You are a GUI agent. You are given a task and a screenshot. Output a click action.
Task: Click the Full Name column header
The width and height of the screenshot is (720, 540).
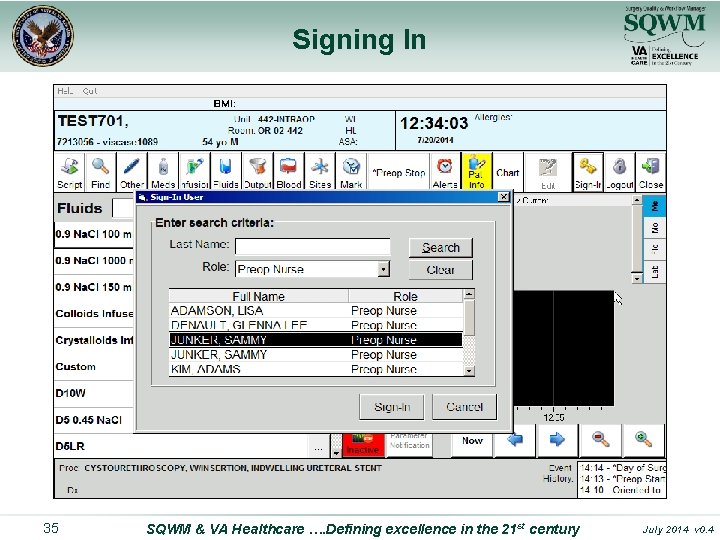pyautogui.click(x=259, y=296)
